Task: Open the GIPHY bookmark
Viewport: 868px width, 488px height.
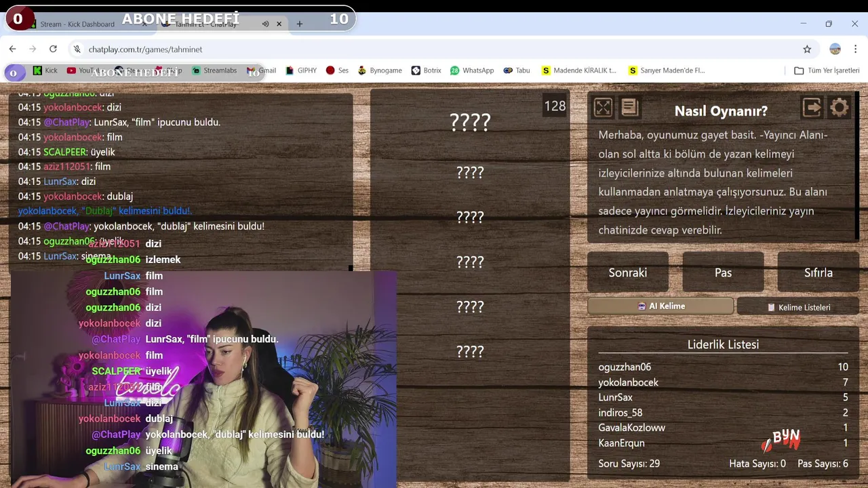Action: point(301,70)
